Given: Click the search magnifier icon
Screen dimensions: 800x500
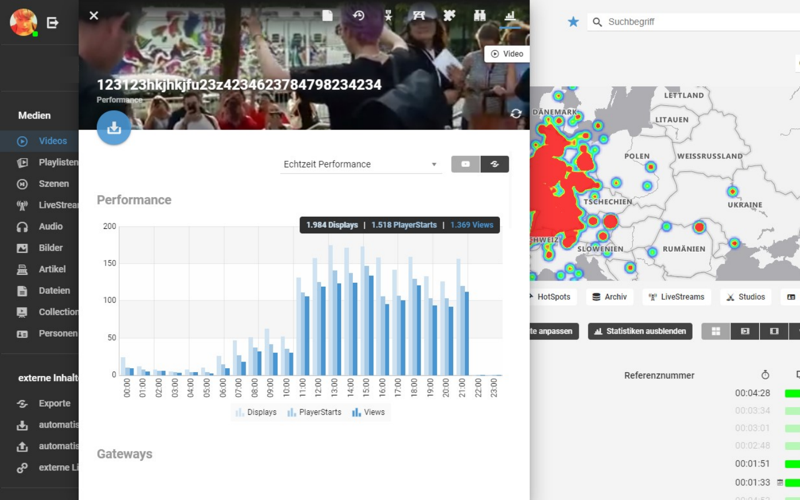Looking at the screenshot, I should [x=597, y=22].
